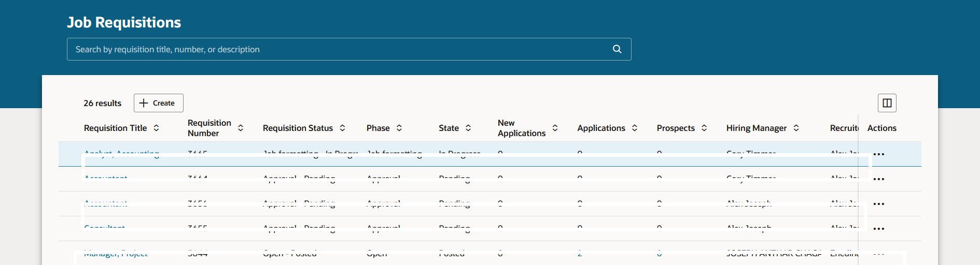Sort the Prospects column
The width and height of the screenshot is (980, 265).
pos(704,128)
